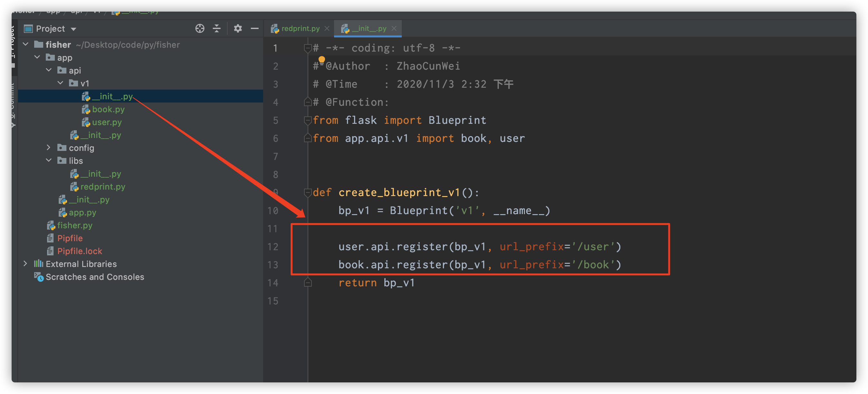Select Pipfile.lock in project tree
Image resolution: width=868 pixels, height=394 pixels.
tap(80, 251)
